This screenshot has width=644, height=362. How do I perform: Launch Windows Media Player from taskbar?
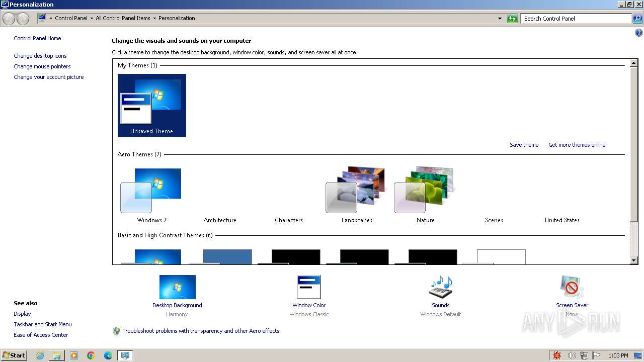click(x=74, y=355)
